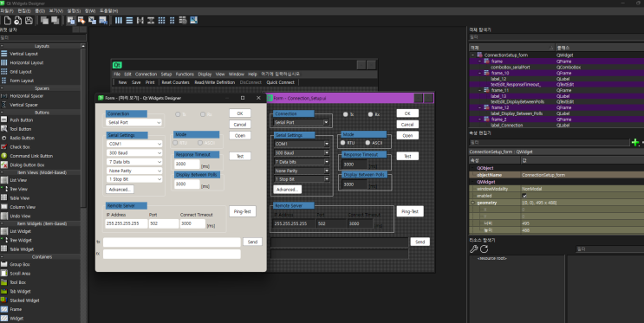This screenshot has height=323, width=644.
Task: Click the Save form floppy icon
Action: [29, 20]
